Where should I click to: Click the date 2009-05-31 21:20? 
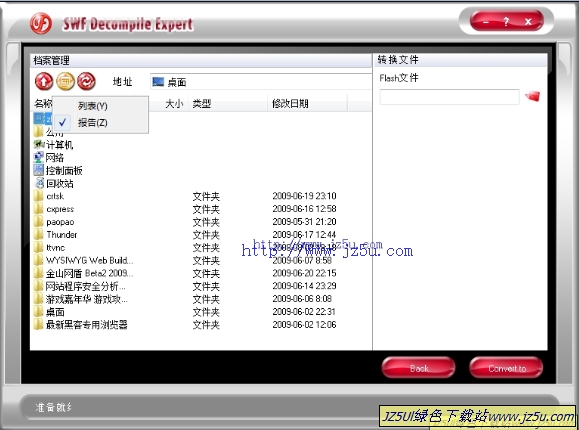pos(304,222)
